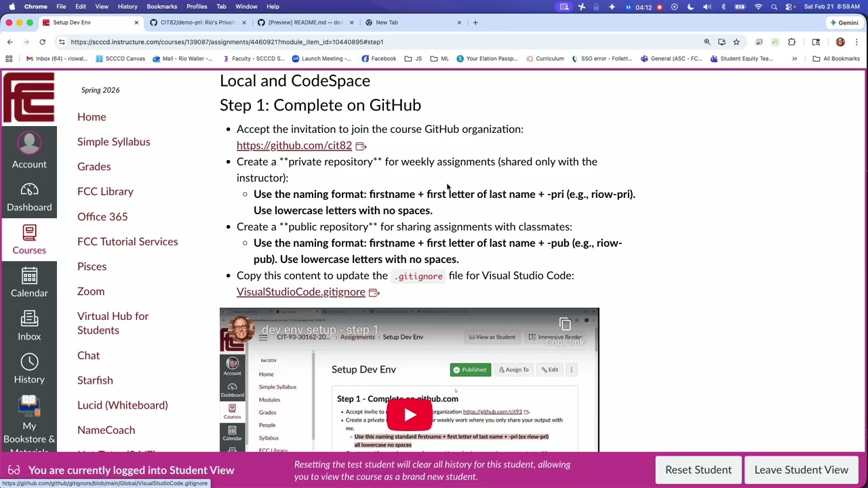Open the Canvas Inbox icon
868x488 pixels.
28,326
